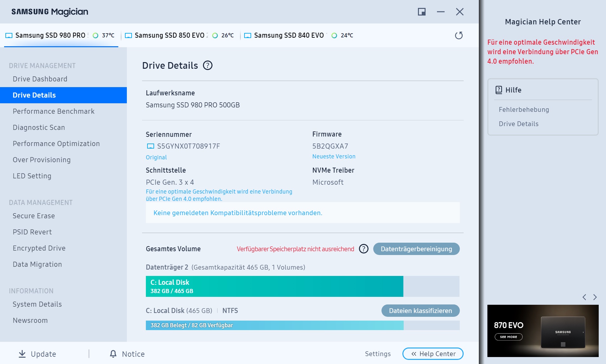Click the red PCIe Gen 4.0 notice in Help Center
The height and width of the screenshot is (364, 606).
pos(543,52)
